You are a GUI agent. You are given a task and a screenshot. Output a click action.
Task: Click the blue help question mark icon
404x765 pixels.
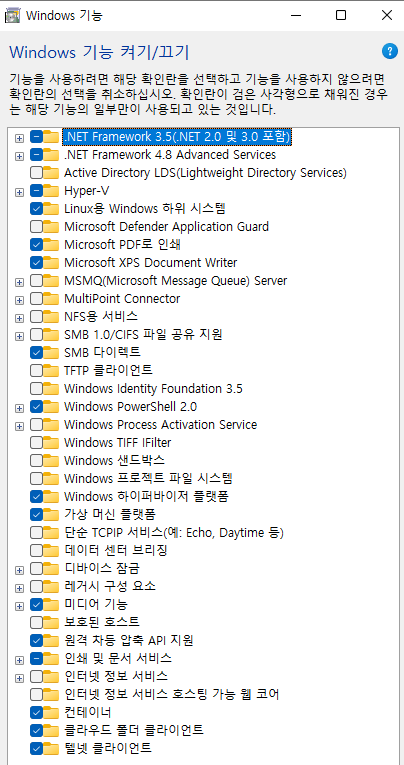pyautogui.click(x=389, y=51)
